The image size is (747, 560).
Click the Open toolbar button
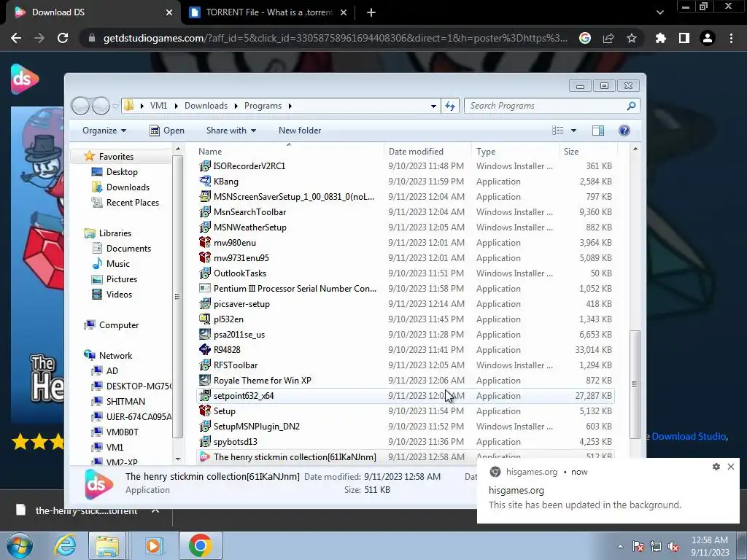tap(167, 131)
